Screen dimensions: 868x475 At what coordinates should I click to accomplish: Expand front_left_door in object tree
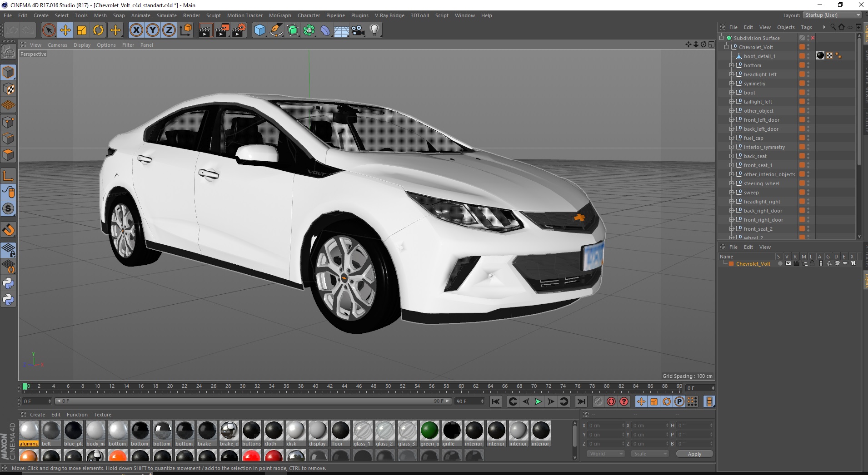pos(732,120)
